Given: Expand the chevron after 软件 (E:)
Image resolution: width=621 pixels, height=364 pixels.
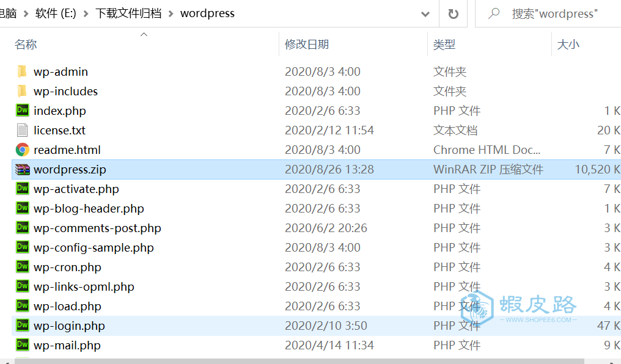Looking at the screenshot, I should 86,14.
